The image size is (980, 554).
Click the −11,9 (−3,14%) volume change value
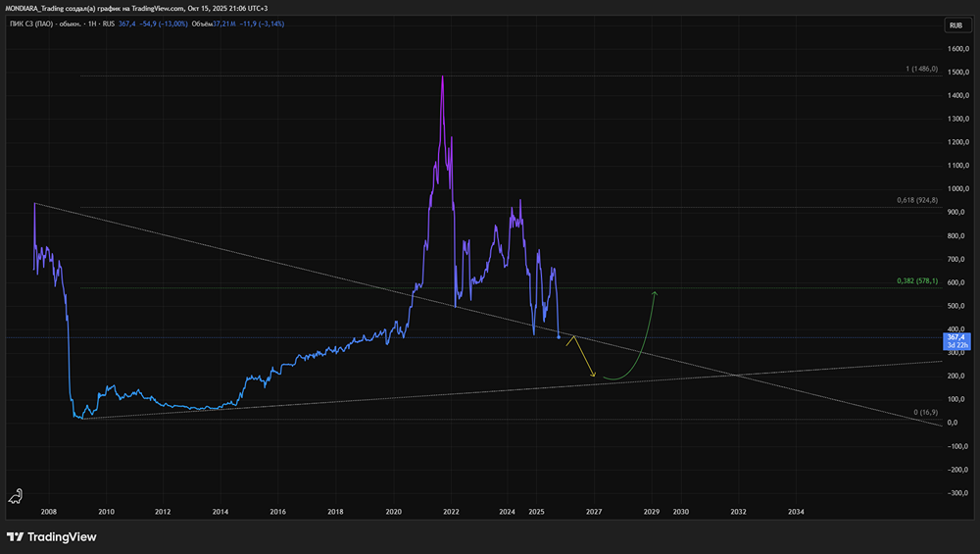(x=262, y=24)
